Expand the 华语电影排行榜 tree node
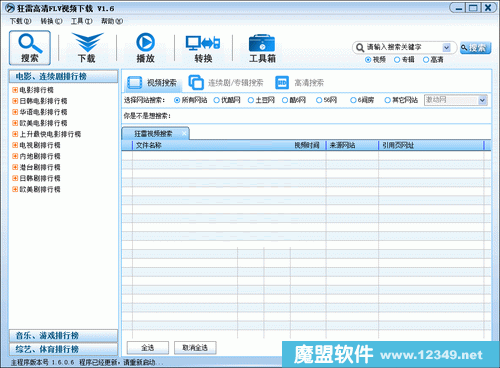 pos(15,112)
